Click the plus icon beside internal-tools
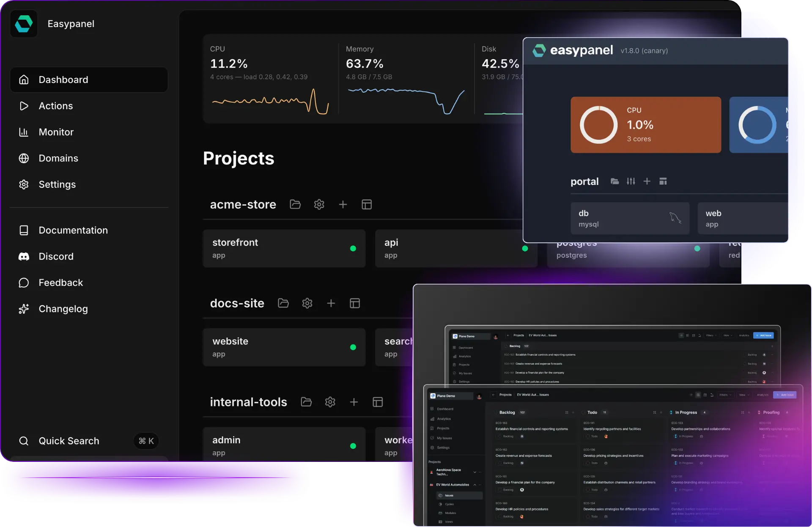The image size is (812, 527). 354,402
